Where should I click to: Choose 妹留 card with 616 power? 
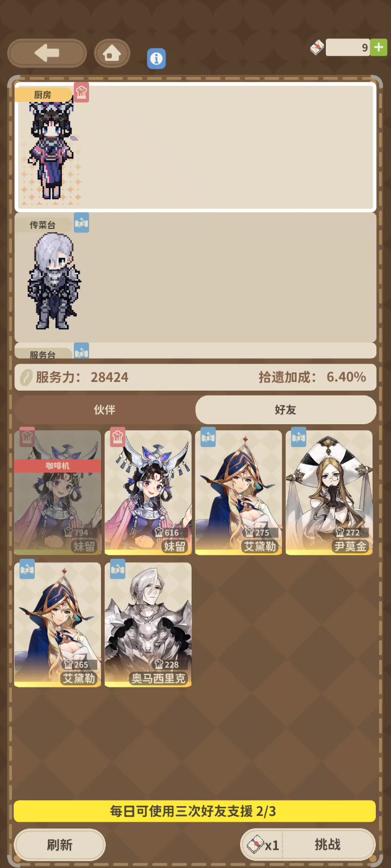point(148,493)
